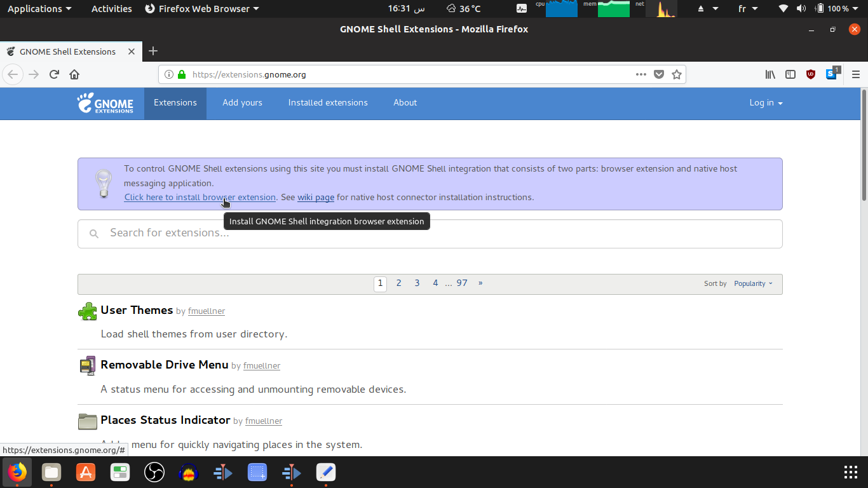The width and height of the screenshot is (868, 488).
Task: Open the Add yours page
Action: coord(242,103)
